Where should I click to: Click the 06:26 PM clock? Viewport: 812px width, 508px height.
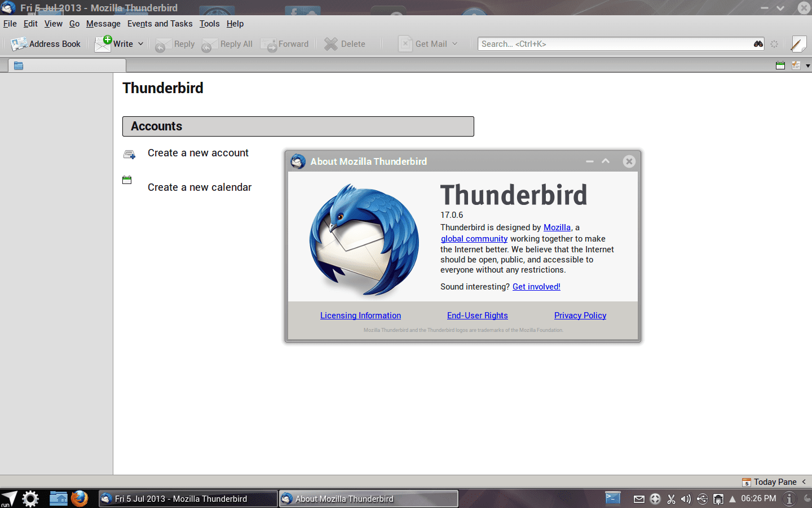pos(758,498)
